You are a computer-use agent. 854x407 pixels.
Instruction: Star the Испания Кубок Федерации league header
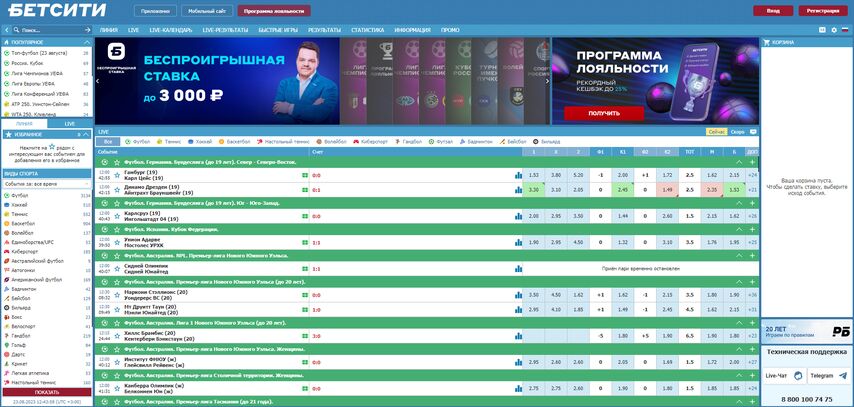(117, 229)
